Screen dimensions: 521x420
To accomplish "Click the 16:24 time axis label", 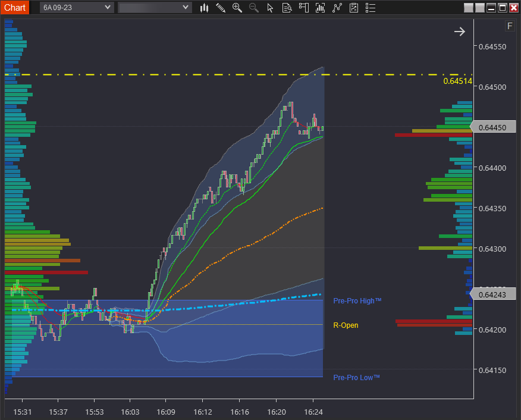I will (x=313, y=412).
